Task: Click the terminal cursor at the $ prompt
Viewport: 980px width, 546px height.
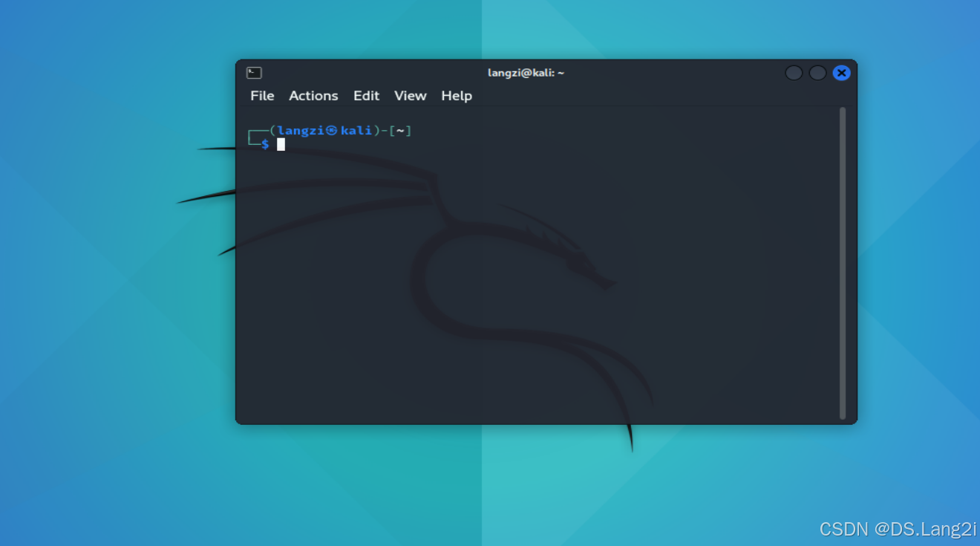Action: pos(281,144)
